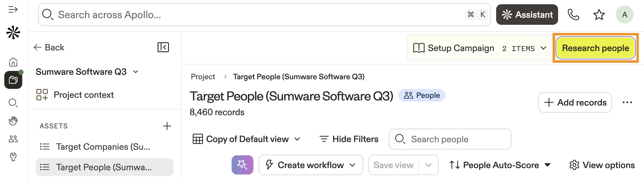Go to Home in sidebar
The width and height of the screenshot is (644, 179).
pos(13,62)
